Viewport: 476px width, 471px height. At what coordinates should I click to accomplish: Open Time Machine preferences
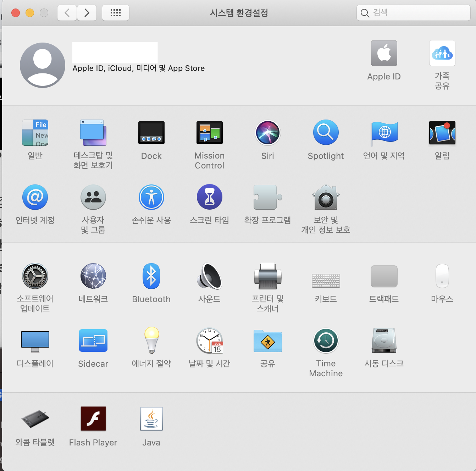tap(326, 340)
